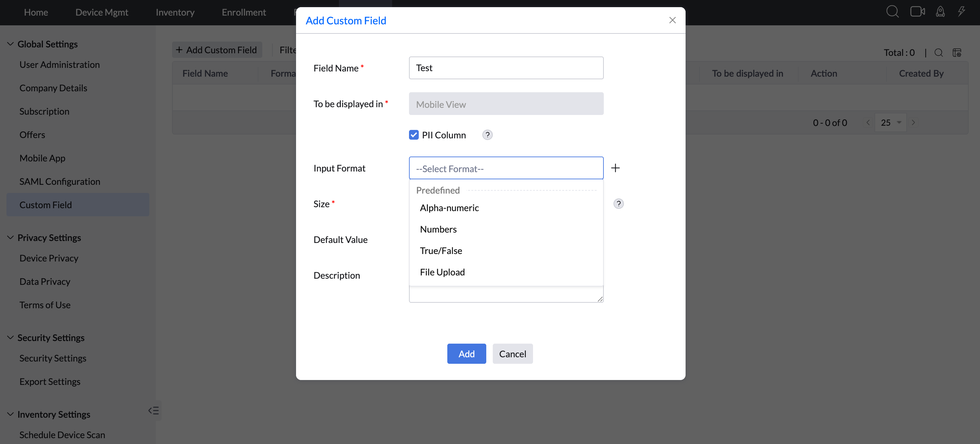Open User Administration settings
The width and height of the screenshot is (980, 444).
[x=60, y=65]
